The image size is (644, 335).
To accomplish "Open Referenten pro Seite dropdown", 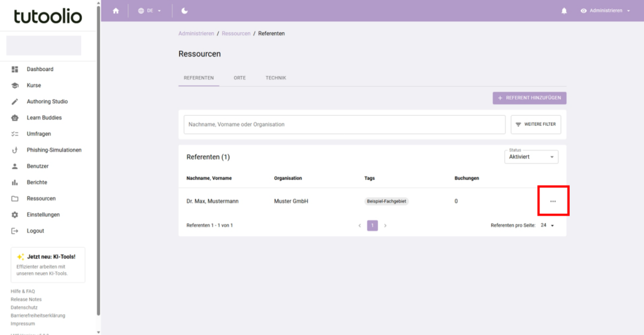I will (x=548, y=226).
